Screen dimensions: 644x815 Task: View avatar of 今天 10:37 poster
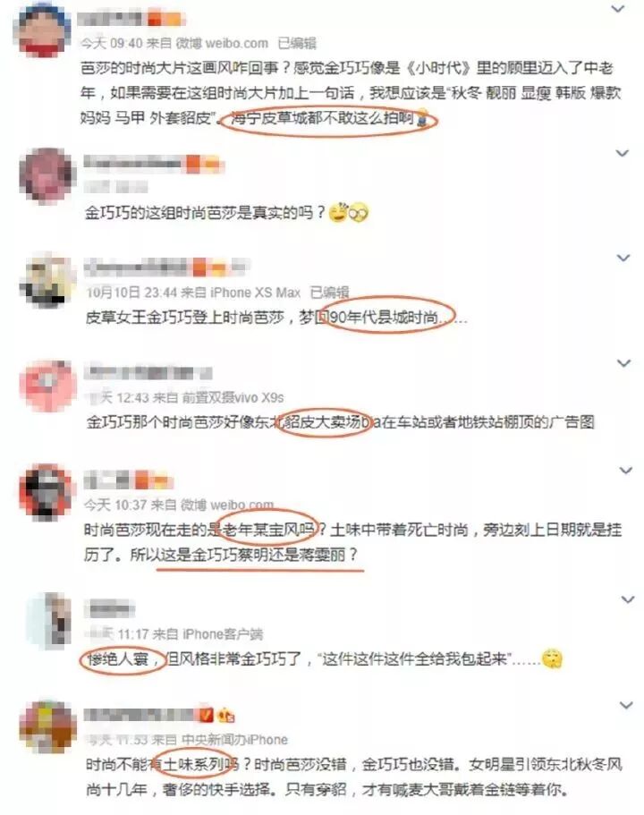46,491
